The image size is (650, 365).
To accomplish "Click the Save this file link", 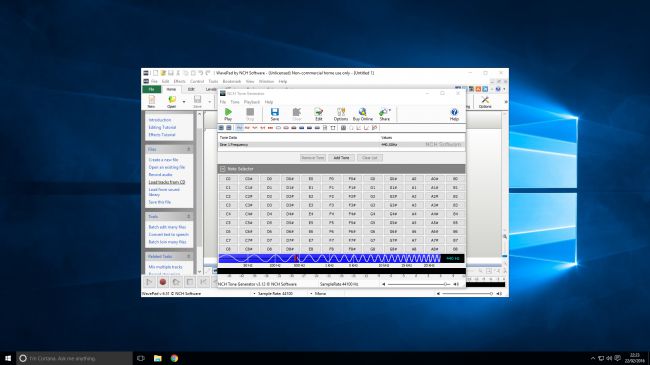I will (x=160, y=202).
